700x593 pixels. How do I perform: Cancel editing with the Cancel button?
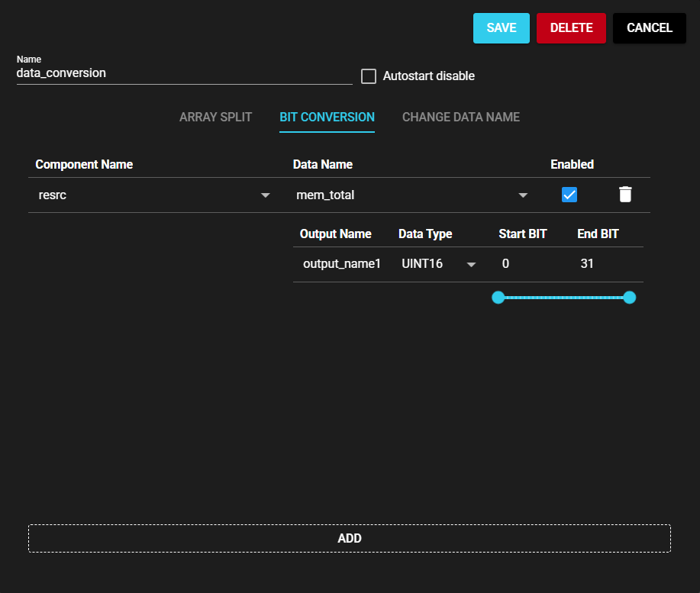649,28
